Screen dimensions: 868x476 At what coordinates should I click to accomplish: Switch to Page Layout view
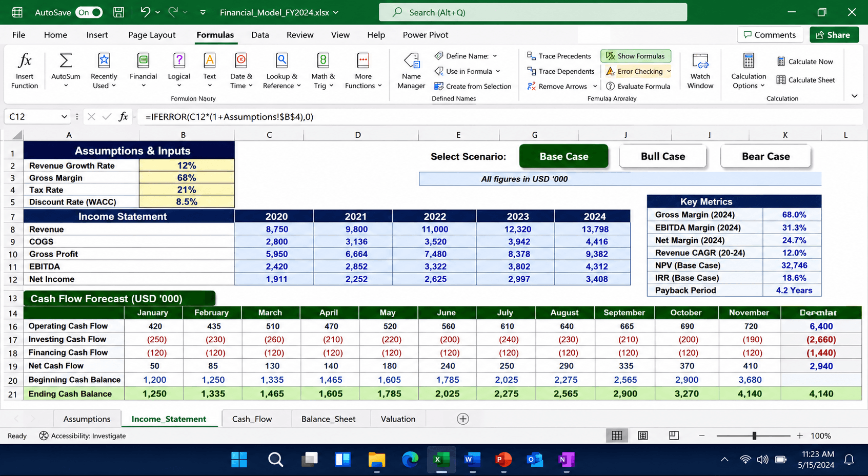pos(643,436)
